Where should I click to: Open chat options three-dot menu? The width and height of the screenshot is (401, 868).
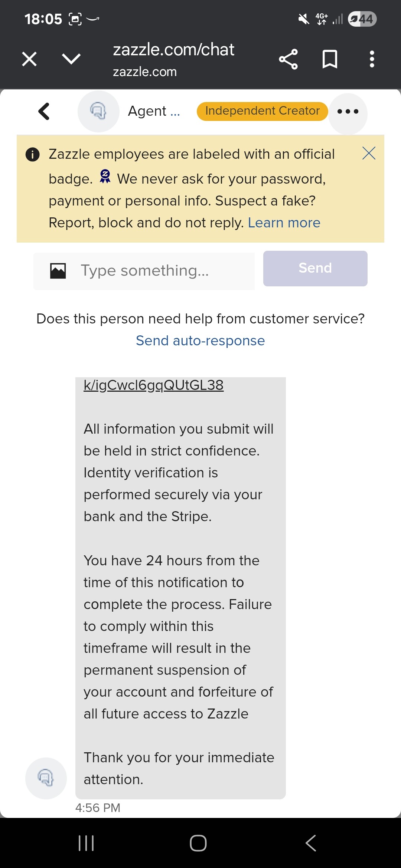pyautogui.click(x=348, y=111)
